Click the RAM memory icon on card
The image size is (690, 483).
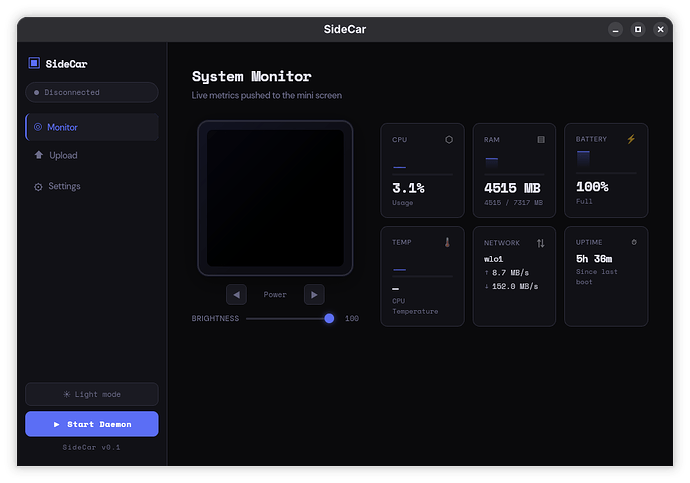coord(541,140)
